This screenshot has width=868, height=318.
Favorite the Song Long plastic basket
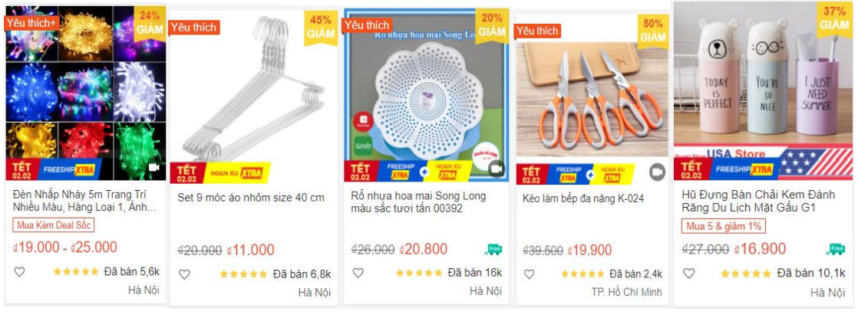[358, 273]
